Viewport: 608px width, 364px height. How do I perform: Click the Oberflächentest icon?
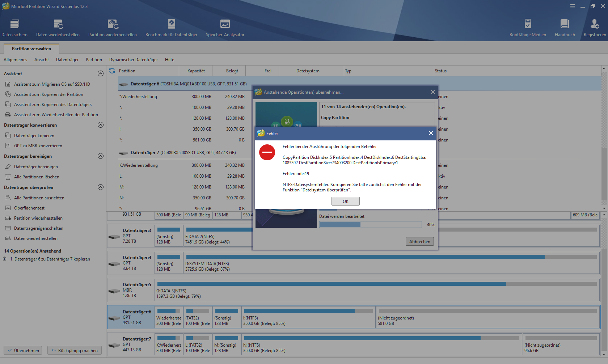tap(8, 208)
